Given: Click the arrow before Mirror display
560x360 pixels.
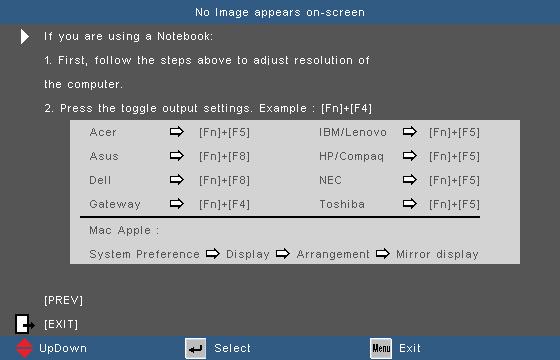Looking at the screenshot, I should point(382,254).
